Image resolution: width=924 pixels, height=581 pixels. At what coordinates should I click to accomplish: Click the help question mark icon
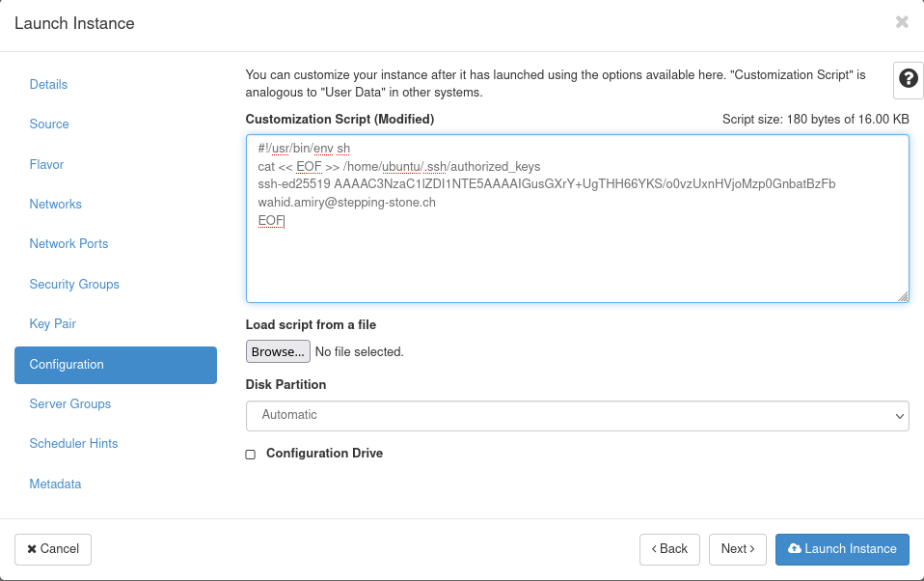click(x=908, y=79)
